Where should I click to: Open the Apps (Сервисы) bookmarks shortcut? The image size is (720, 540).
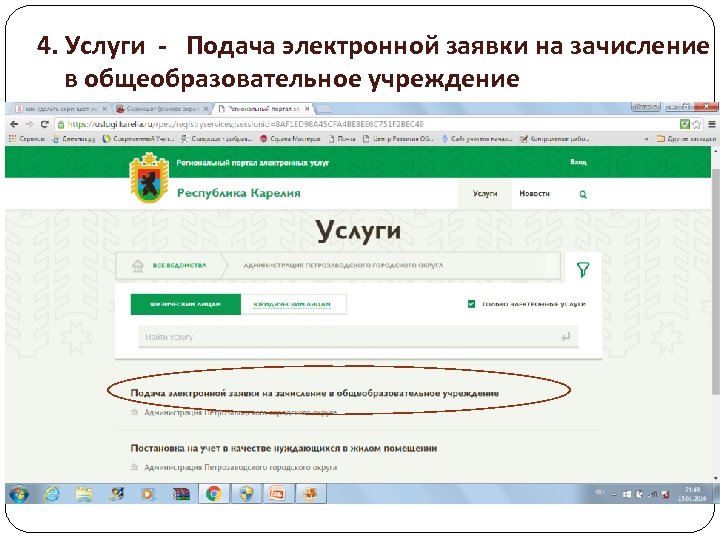(x=27, y=138)
